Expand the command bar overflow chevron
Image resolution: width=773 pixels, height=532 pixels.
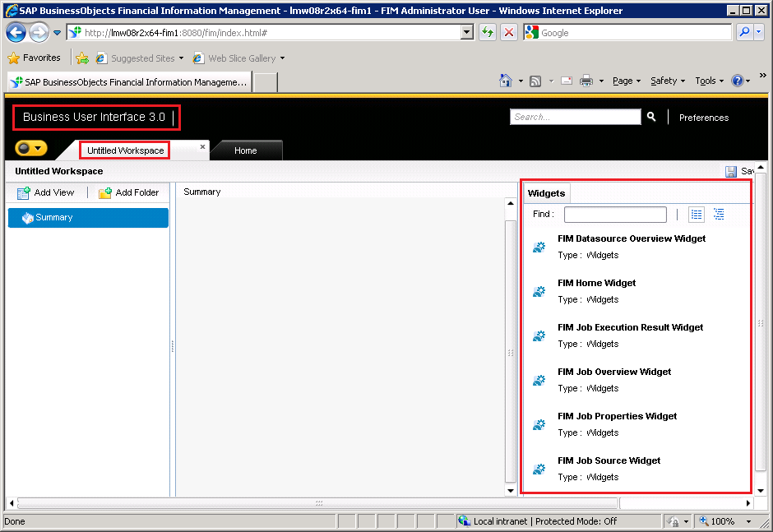click(763, 76)
